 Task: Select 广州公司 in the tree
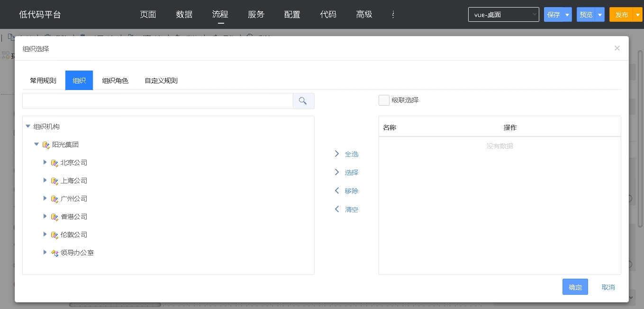(x=74, y=199)
